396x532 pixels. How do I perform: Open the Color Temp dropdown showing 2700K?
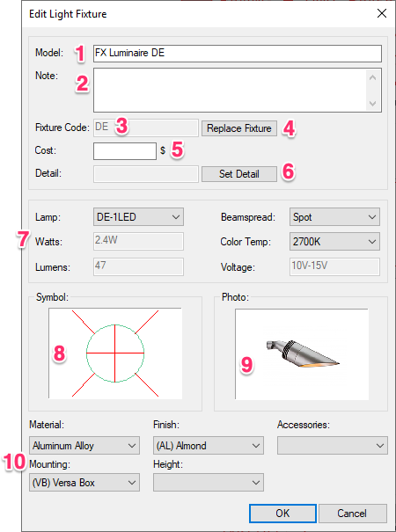coord(334,242)
